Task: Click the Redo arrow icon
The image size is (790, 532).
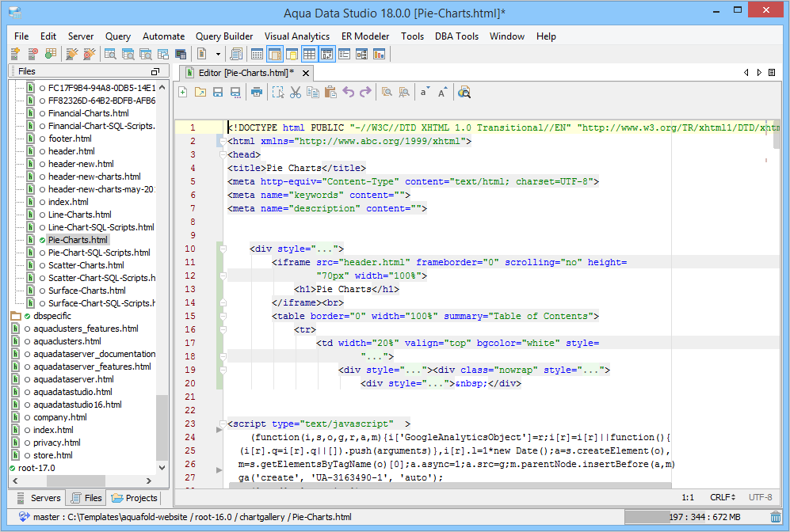Action: tap(365, 93)
